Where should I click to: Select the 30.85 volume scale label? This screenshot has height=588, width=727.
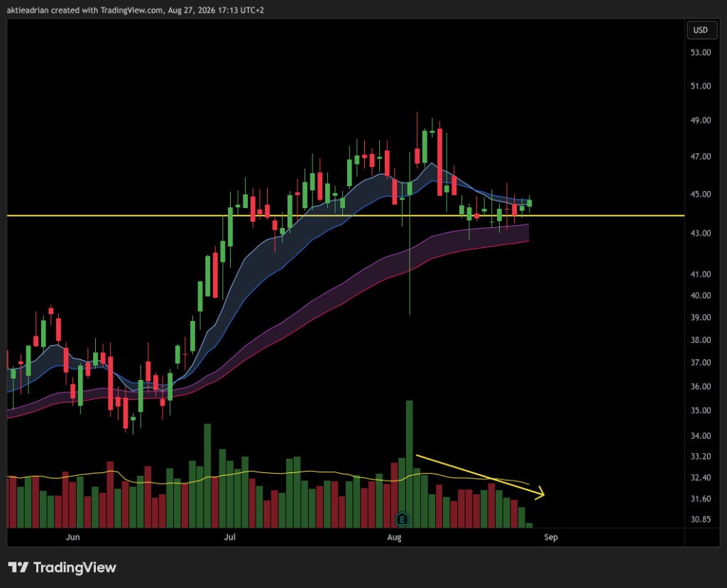click(x=701, y=519)
